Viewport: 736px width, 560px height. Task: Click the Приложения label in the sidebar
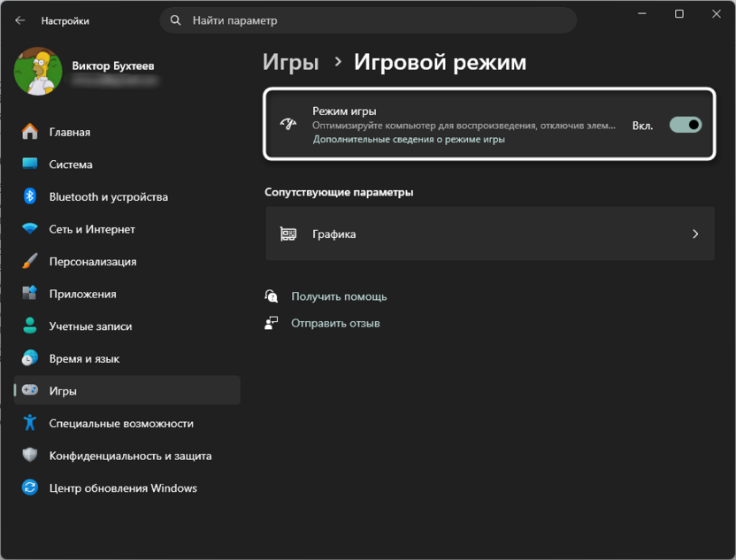82,295
